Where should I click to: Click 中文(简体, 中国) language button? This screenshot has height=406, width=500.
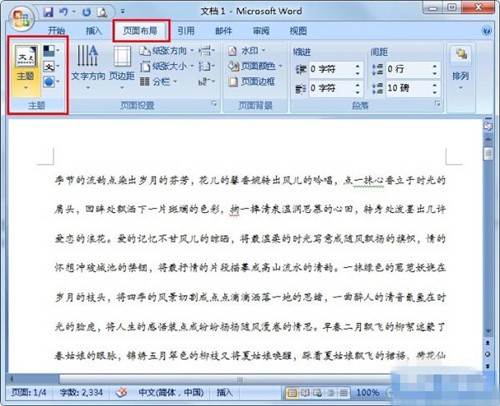tap(171, 392)
